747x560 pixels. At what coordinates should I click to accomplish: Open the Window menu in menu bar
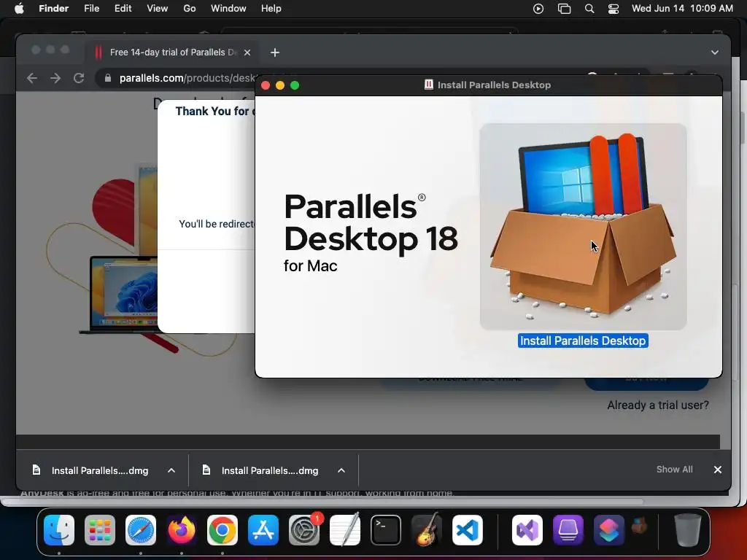(228, 9)
